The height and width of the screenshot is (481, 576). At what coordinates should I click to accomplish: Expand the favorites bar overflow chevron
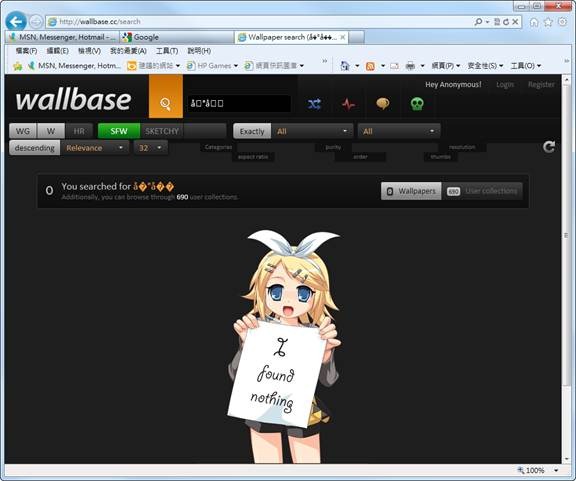click(x=324, y=61)
